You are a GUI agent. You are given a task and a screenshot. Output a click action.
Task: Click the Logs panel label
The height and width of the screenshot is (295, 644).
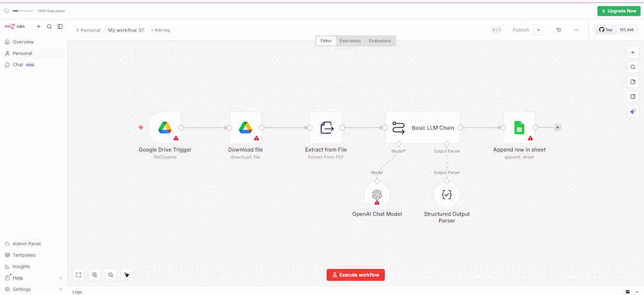pyautogui.click(x=77, y=291)
